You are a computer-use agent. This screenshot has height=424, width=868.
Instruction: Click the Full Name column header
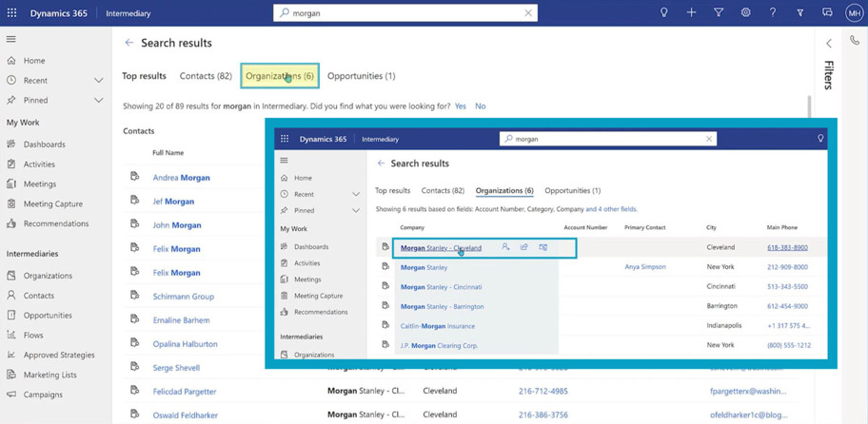click(x=168, y=153)
